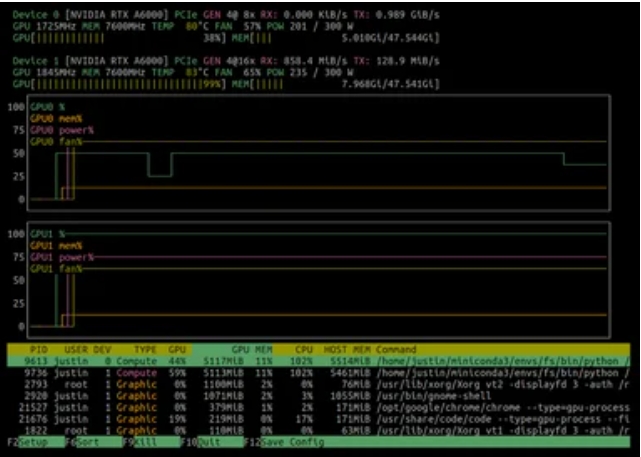Click the GPU MEM column header
This screenshot has height=457, width=641.
(247, 349)
